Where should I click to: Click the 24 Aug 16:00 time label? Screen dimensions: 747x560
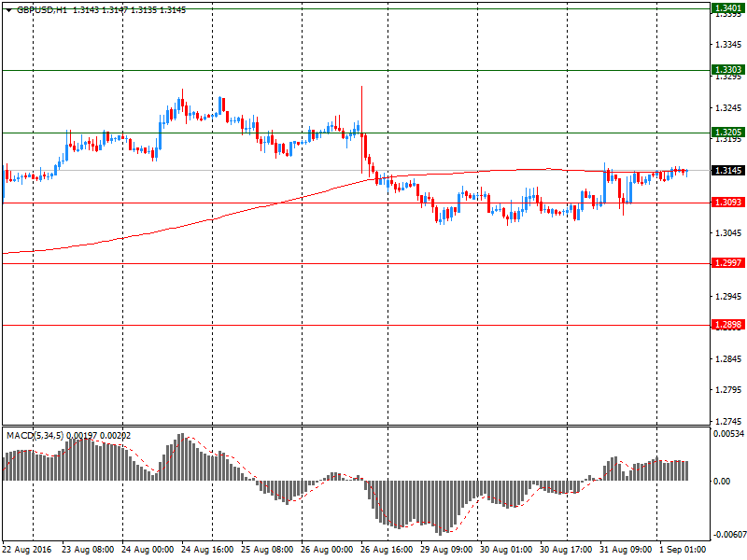[x=207, y=550]
